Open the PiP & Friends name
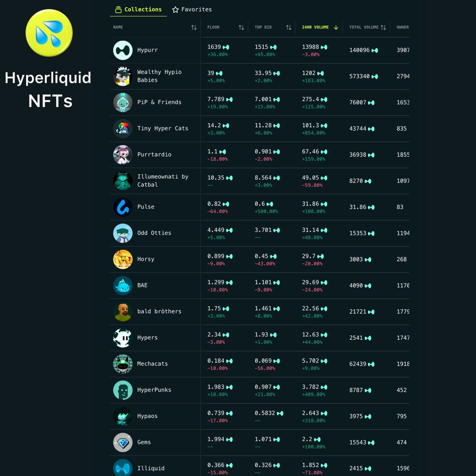The width and height of the screenshot is (476, 476). 159,102
